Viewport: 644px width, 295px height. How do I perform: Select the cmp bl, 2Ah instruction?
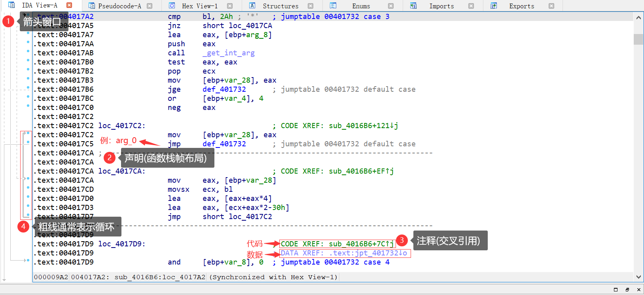pyautogui.click(x=200, y=17)
